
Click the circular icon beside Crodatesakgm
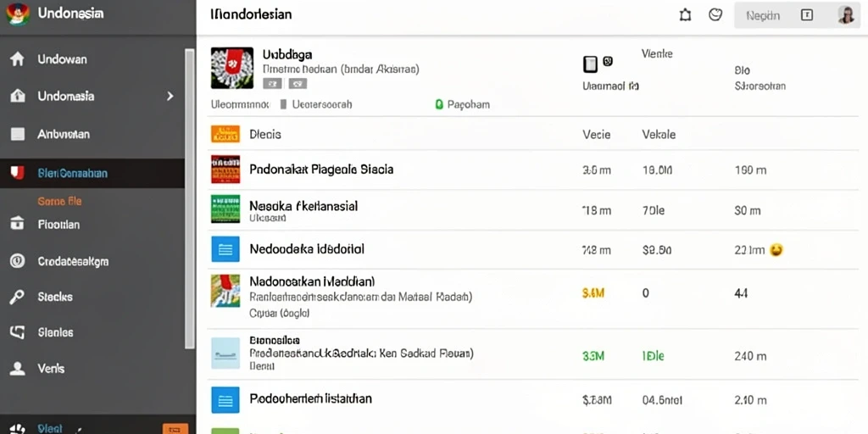(17, 261)
